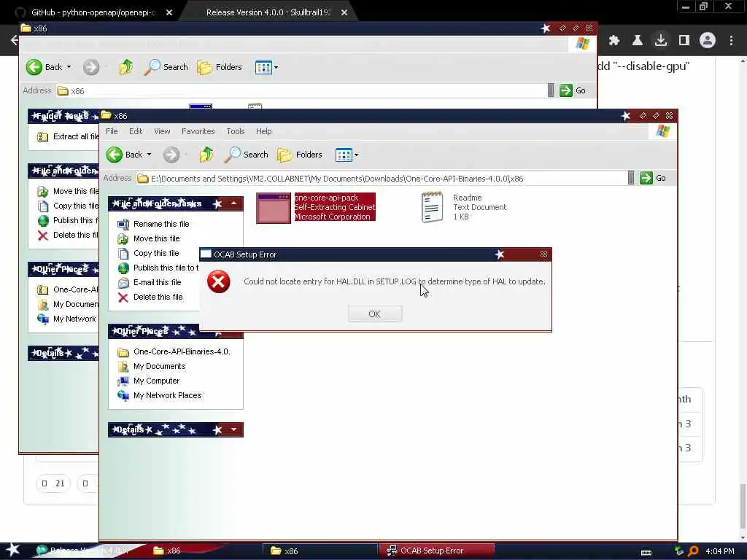The image size is (747, 560).
Task: Open the Help menu
Action: tap(263, 131)
